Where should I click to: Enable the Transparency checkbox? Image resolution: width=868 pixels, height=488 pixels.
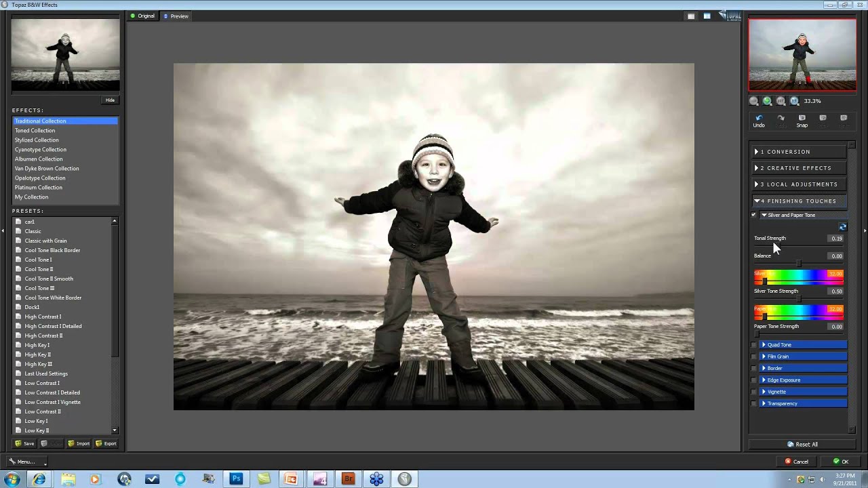pyautogui.click(x=753, y=403)
